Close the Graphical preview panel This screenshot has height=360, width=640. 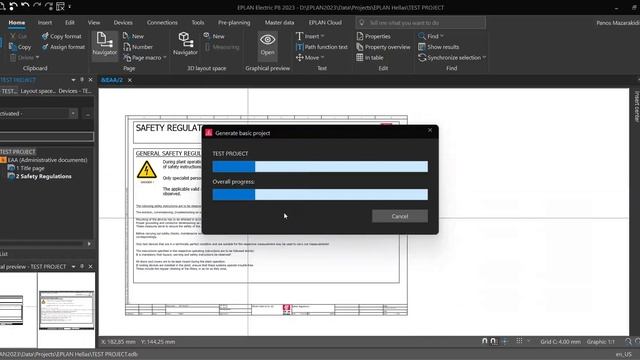[91, 267]
